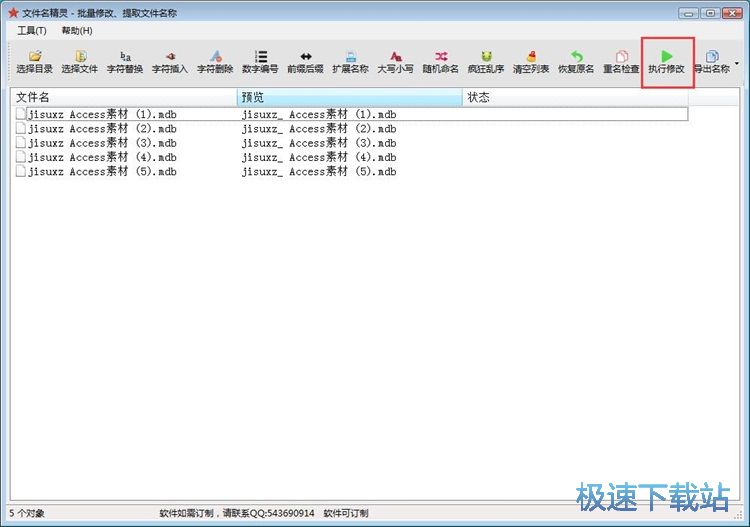Maximize the 文件名精灵 window
The width and height of the screenshot is (750, 527).
[710, 13]
